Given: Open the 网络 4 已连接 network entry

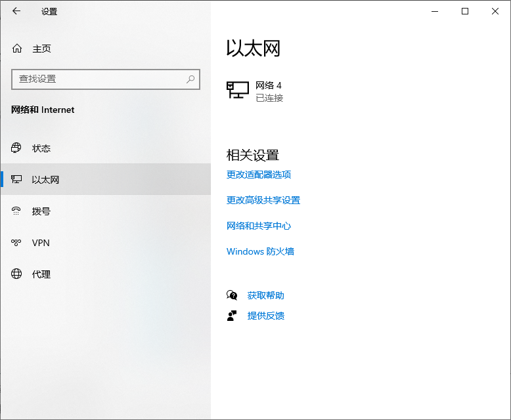Looking at the screenshot, I should click(x=255, y=91).
